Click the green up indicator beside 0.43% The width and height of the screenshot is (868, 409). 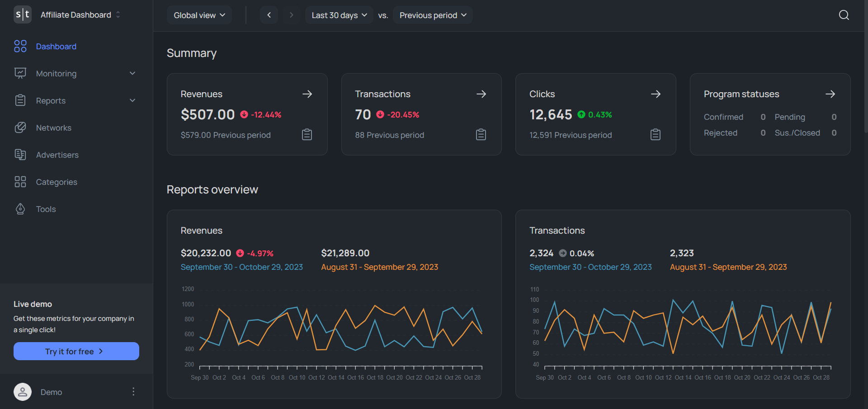581,114
